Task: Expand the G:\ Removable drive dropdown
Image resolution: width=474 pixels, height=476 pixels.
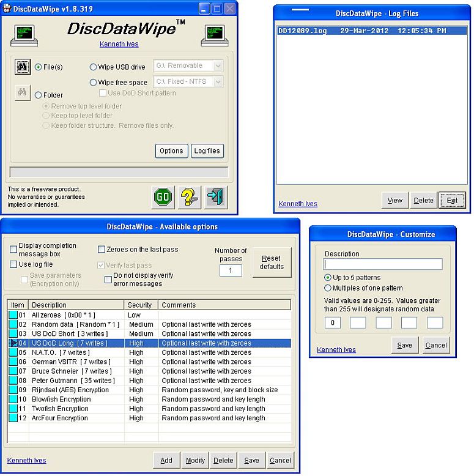Action: (x=218, y=66)
